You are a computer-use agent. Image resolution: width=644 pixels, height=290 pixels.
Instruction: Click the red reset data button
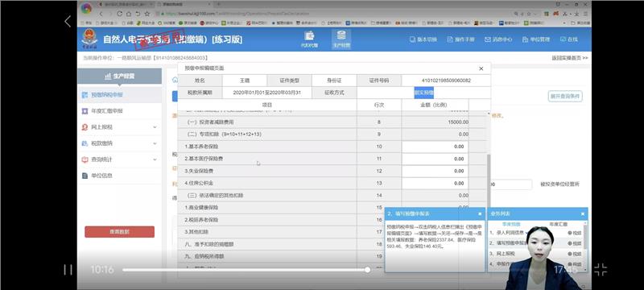(x=119, y=232)
